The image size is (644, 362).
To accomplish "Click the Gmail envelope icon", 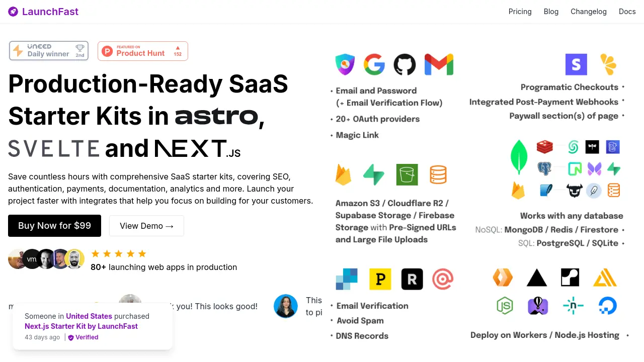I will [x=439, y=65].
